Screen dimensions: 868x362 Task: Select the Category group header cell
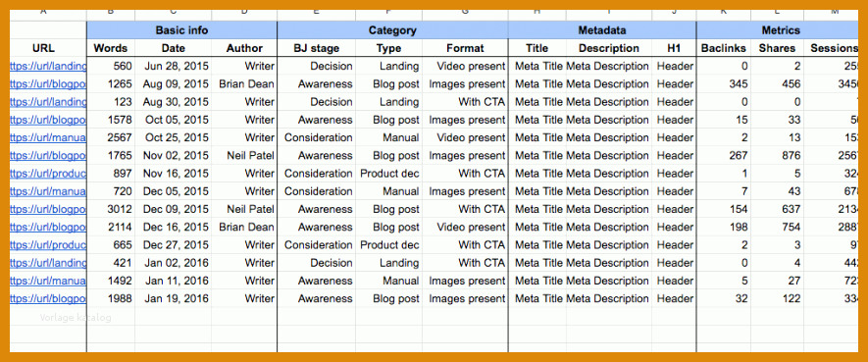click(x=392, y=29)
